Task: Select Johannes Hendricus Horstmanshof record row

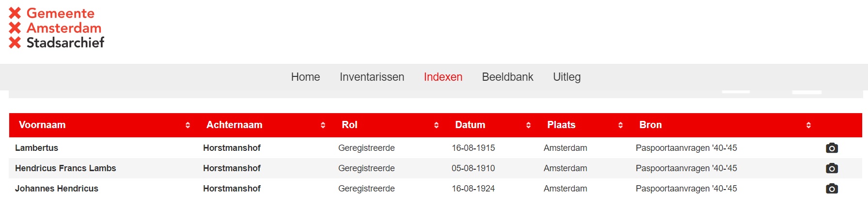Action: pos(435,189)
